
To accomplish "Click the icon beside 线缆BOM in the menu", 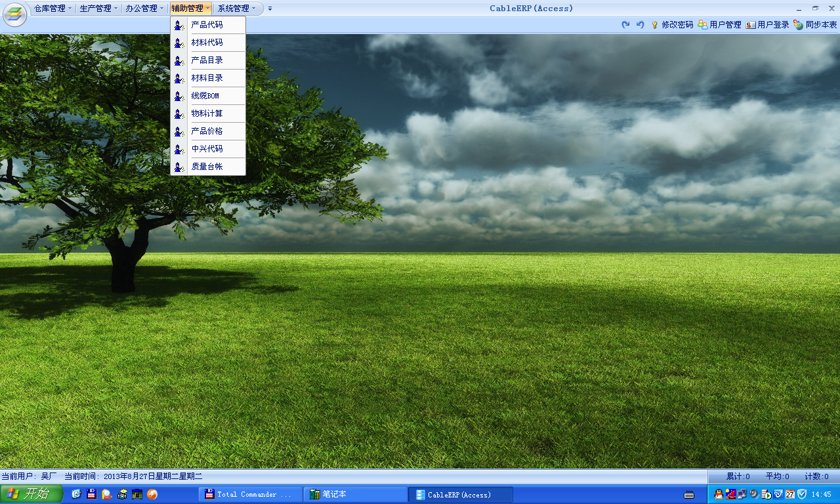I will point(178,96).
